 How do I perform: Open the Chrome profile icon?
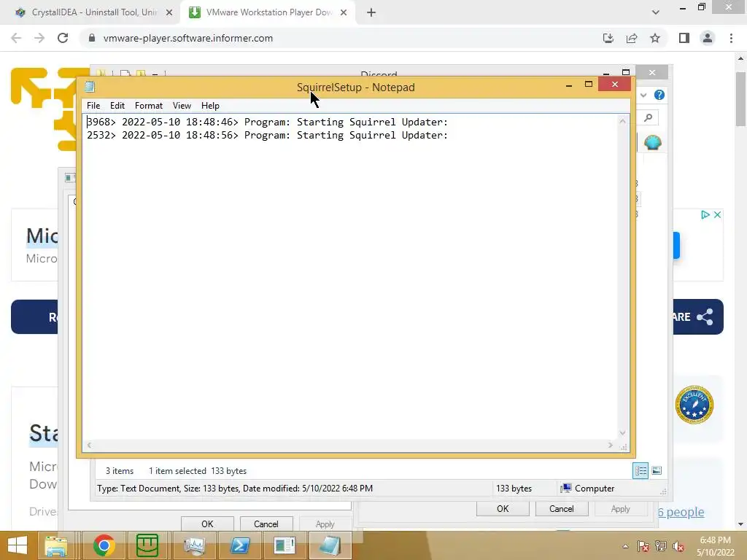coord(708,38)
